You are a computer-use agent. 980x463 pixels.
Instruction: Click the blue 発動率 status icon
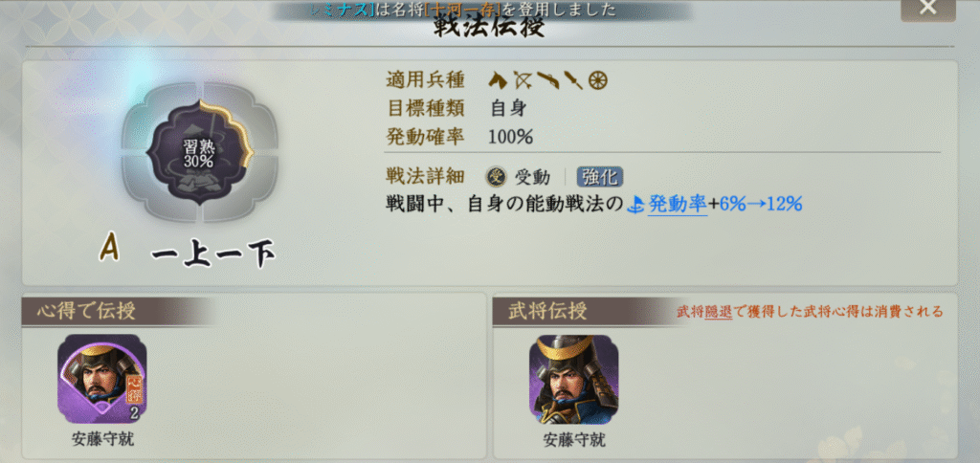coord(638,204)
